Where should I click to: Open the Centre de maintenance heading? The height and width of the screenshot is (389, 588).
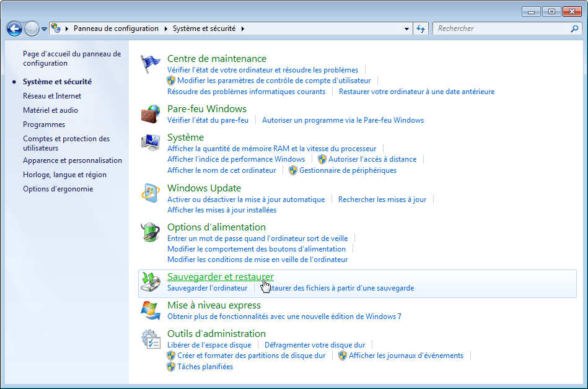pos(217,59)
